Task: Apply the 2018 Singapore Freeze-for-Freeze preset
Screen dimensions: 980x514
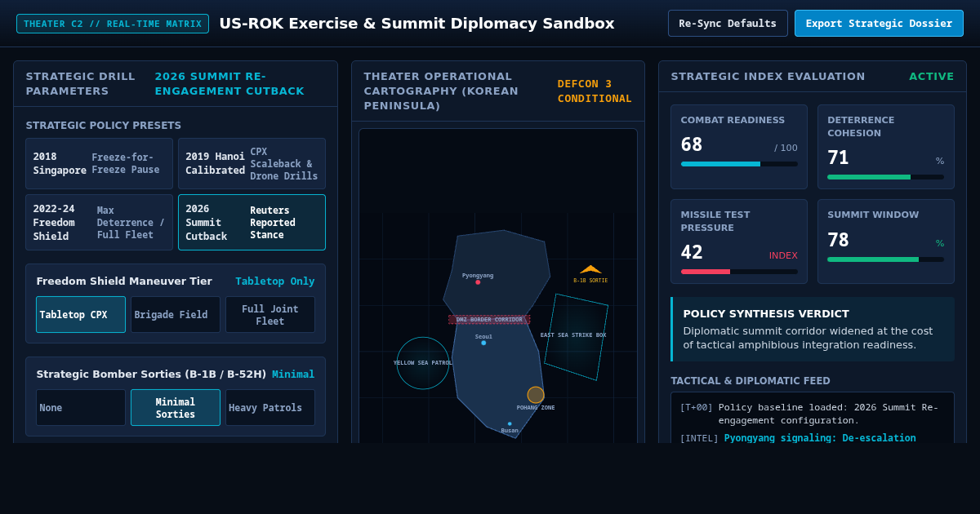Action: [99, 164]
